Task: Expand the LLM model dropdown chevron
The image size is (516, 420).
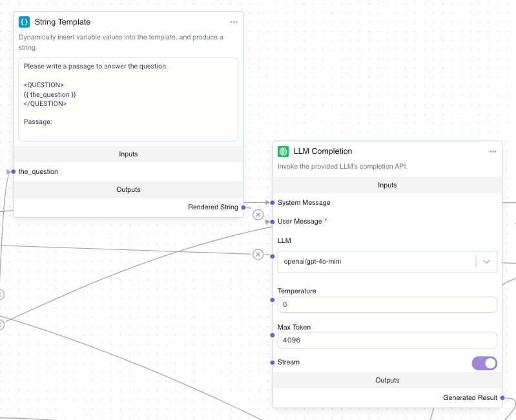Action: (486, 262)
